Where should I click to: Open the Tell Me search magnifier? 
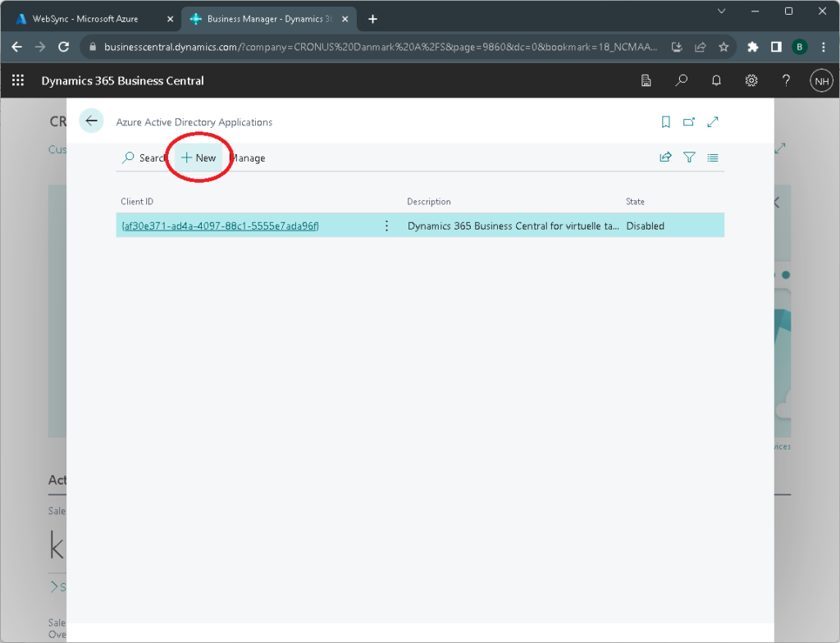(681, 80)
